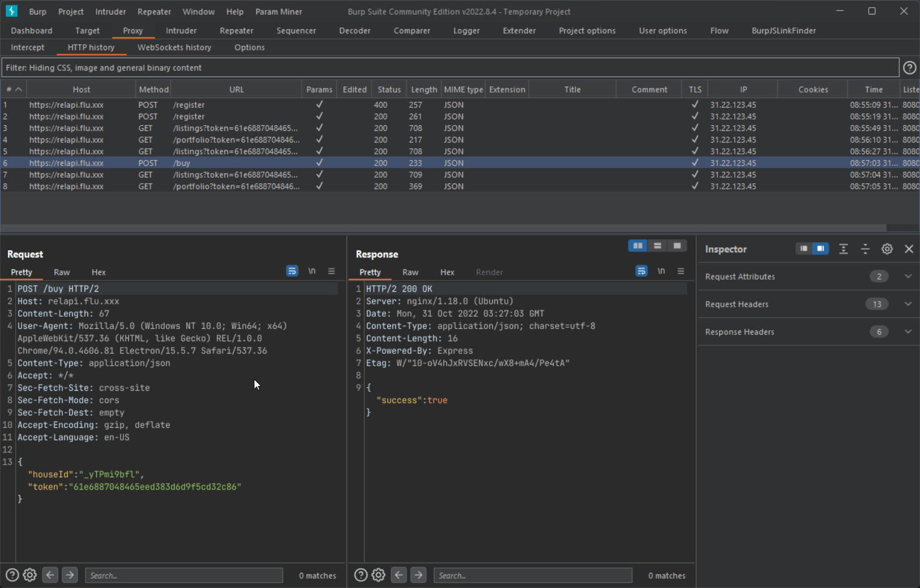The height and width of the screenshot is (588, 920).
Task: Expand Request Headers section chevron
Action: (x=908, y=304)
